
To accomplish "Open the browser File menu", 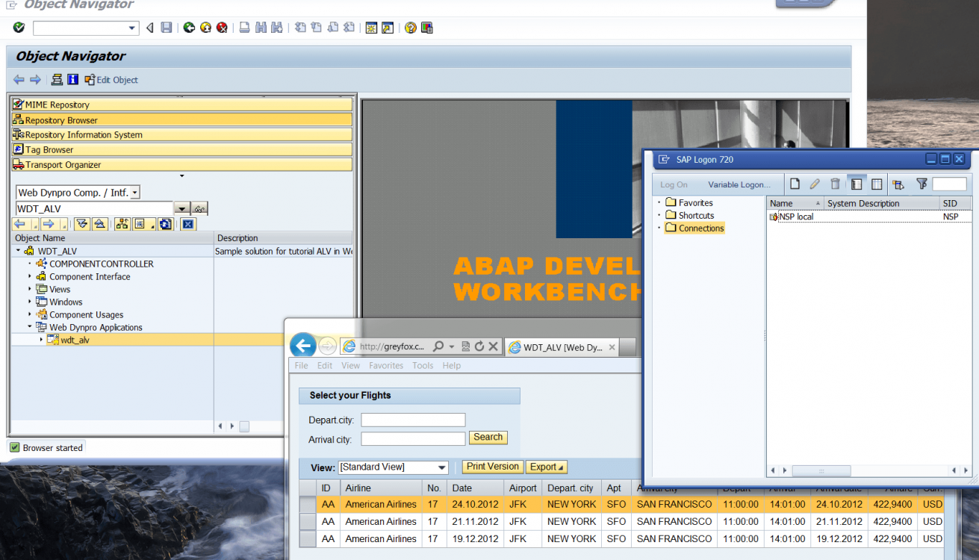I will (x=302, y=366).
